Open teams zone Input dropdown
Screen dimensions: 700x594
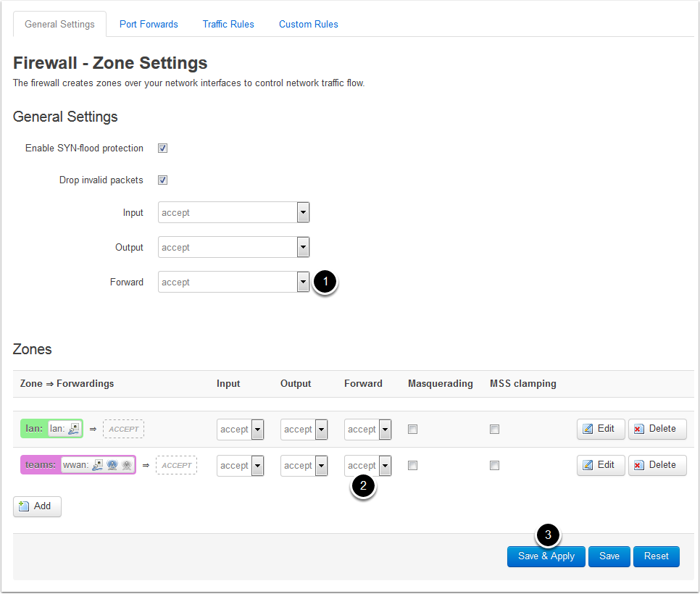(x=240, y=466)
